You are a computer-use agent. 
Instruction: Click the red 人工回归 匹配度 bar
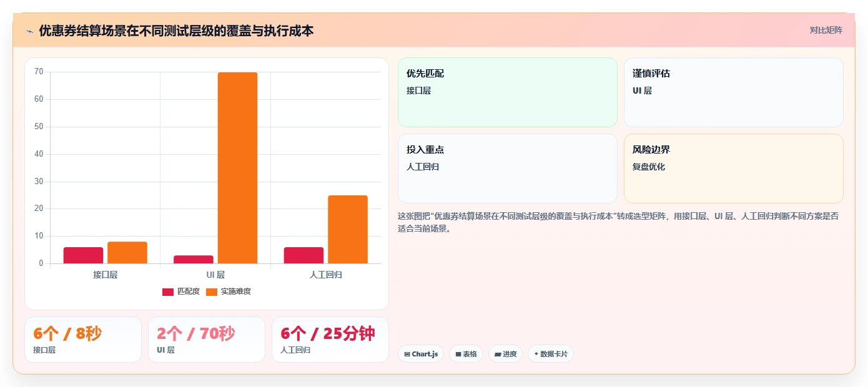(304, 255)
